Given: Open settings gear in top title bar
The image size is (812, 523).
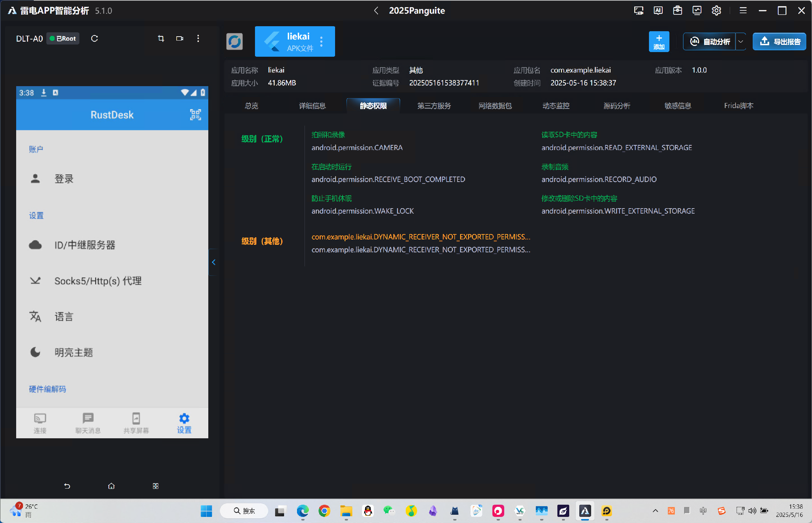Looking at the screenshot, I should click(x=716, y=10).
